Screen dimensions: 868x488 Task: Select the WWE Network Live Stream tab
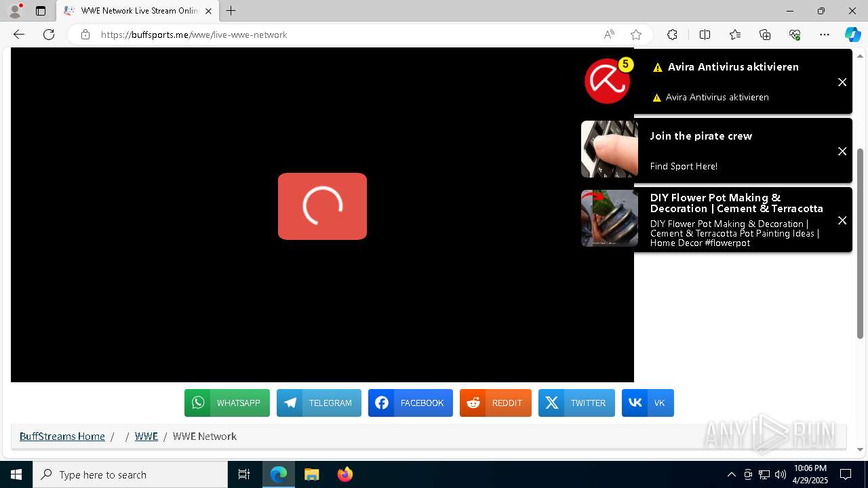[138, 11]
